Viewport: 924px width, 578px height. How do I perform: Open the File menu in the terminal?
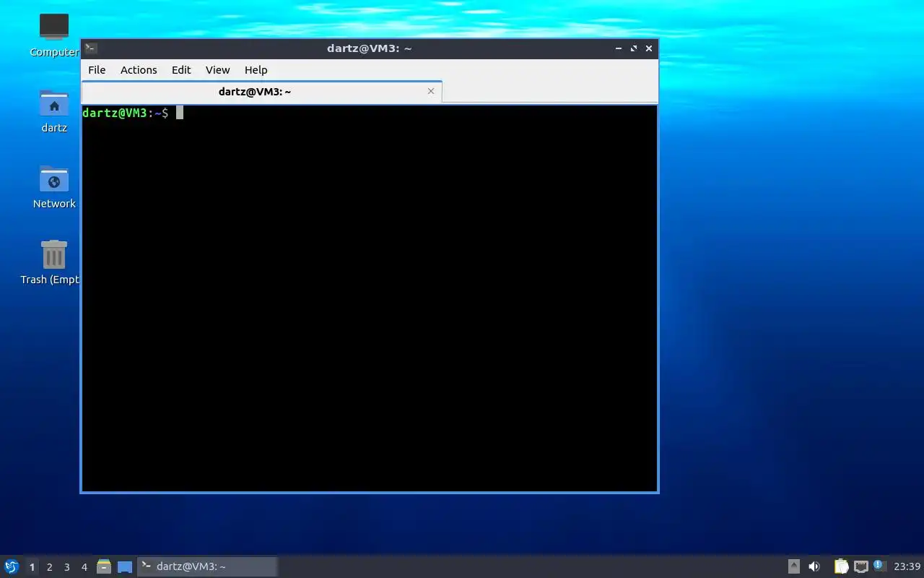(97, 70)
